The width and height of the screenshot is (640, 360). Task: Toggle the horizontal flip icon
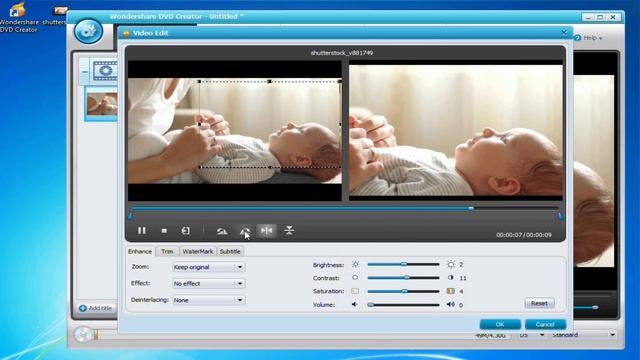coord(267,231)
